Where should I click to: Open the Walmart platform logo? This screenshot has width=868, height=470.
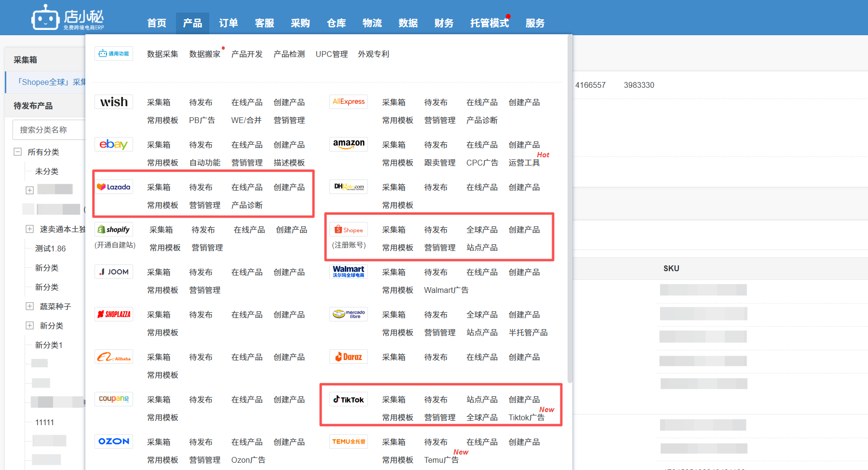click(x=349, y=272)
